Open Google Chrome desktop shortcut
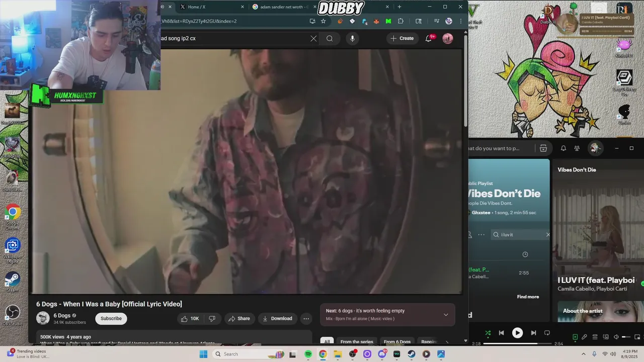Image resolution: width=644 pixels, height=362 pixels. pyautogui.click(x=13, y=217)
